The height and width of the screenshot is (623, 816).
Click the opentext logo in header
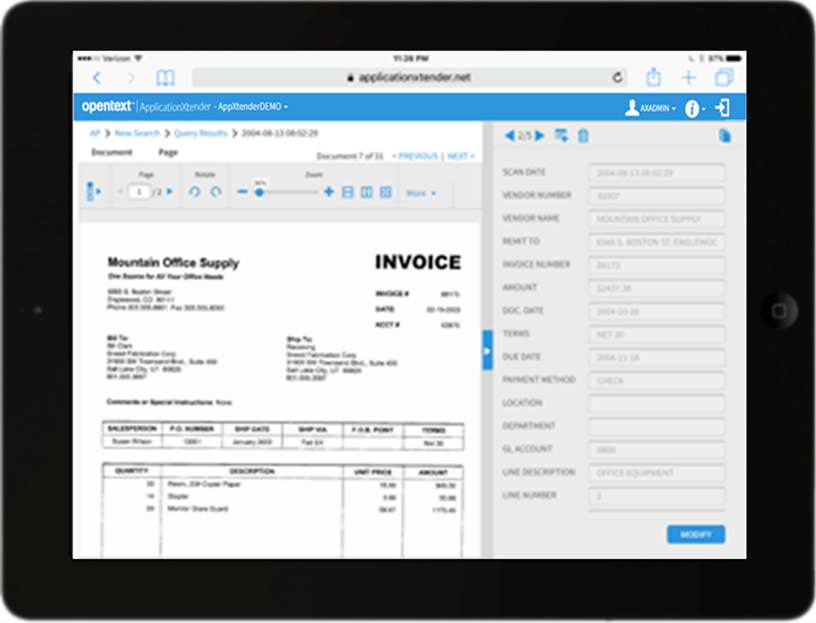coord(107,106)
